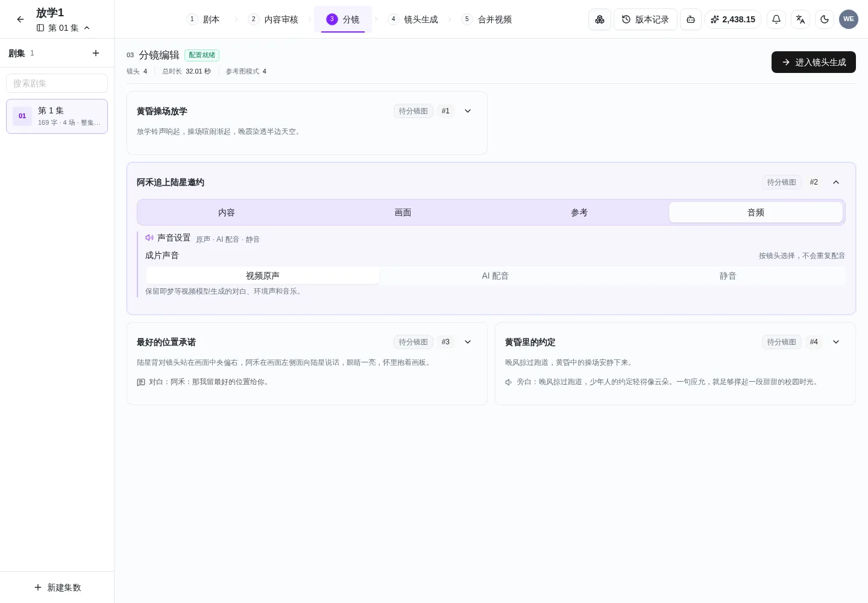Click the panel icon beside 第 01 集
Screen dimensions: 868x603
[x=40, y=28]
